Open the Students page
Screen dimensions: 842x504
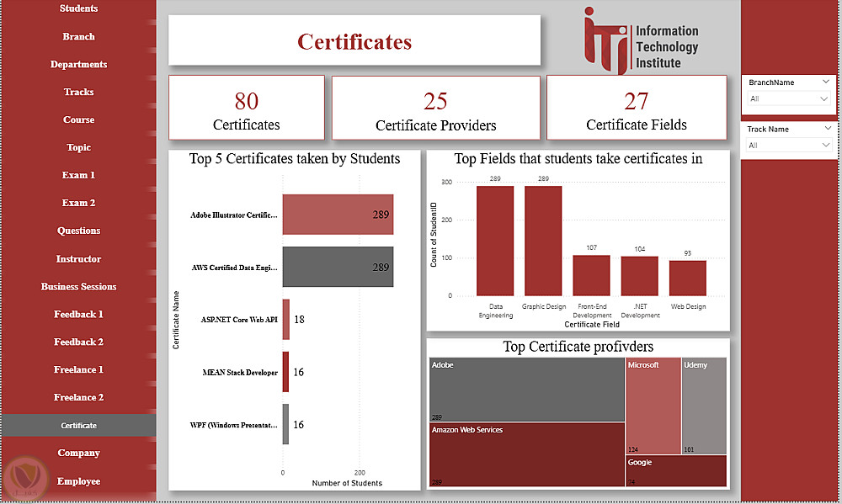coord(78,8)
